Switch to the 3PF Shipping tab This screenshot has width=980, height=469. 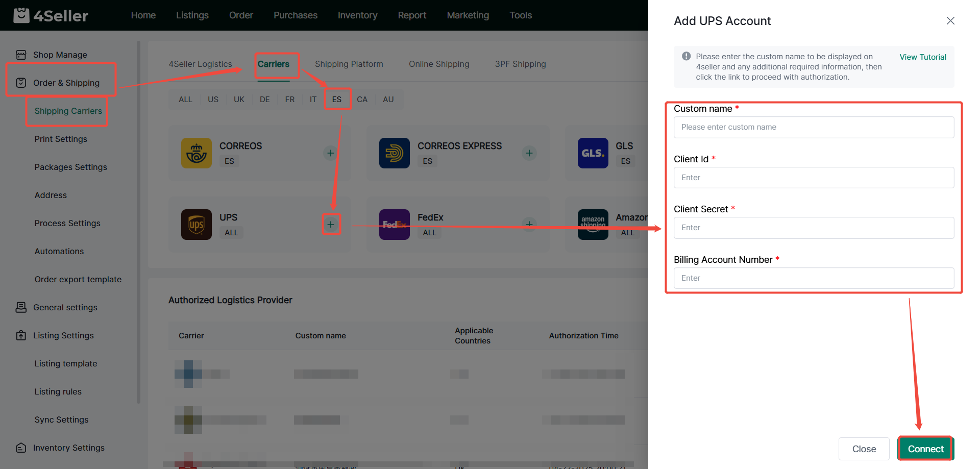coord(521,64)
